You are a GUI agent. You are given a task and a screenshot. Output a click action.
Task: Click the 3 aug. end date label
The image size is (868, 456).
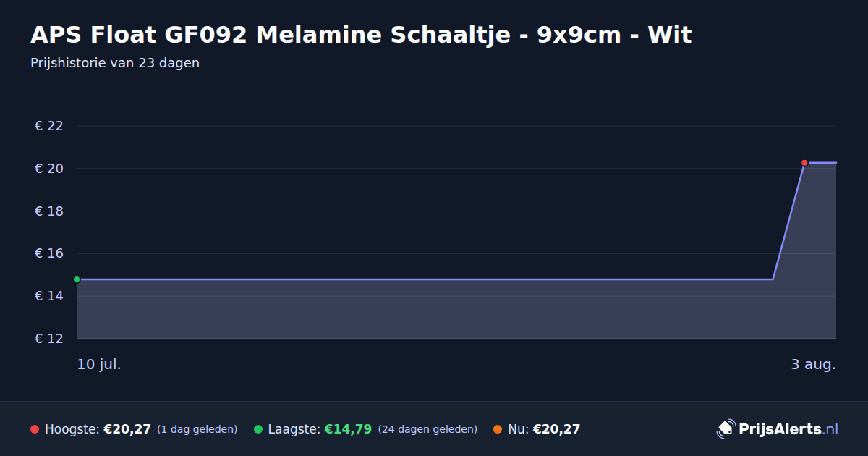[x=813, y=364]
